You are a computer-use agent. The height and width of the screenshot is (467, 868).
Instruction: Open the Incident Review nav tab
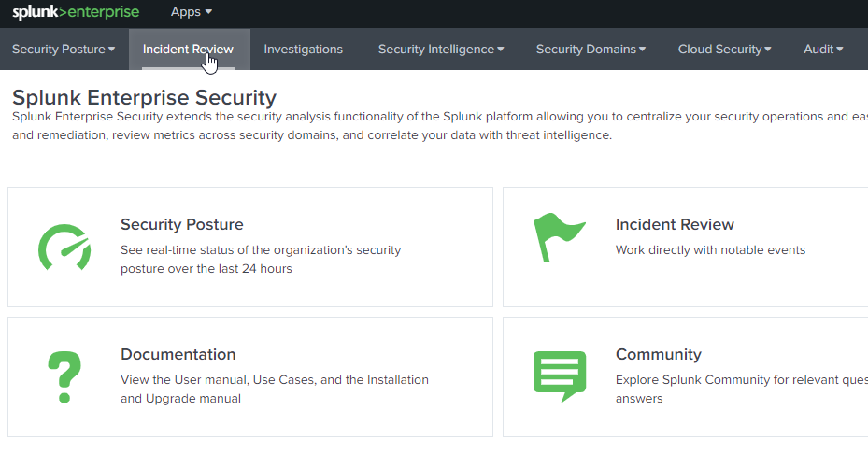point(188,50)
